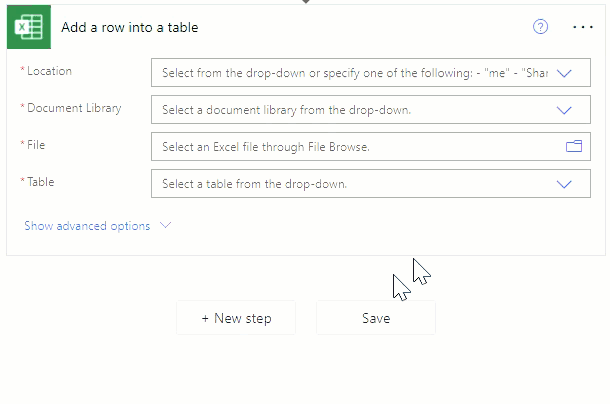Click into the File path field

point(371,146)
